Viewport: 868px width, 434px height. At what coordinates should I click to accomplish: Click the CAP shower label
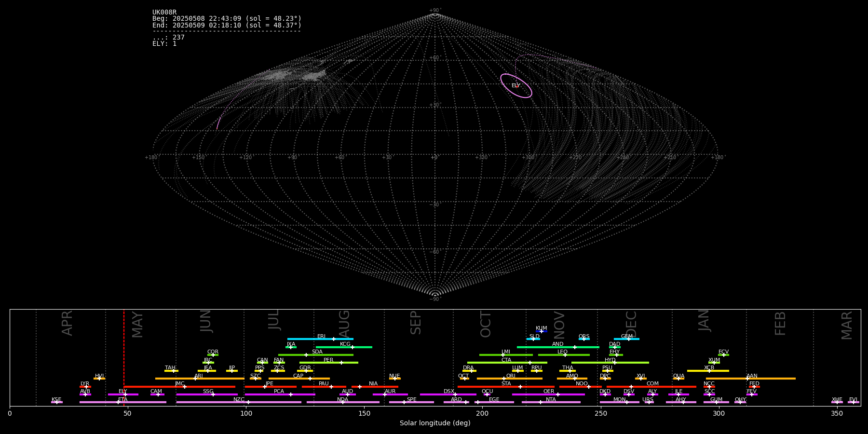(298, 376)
